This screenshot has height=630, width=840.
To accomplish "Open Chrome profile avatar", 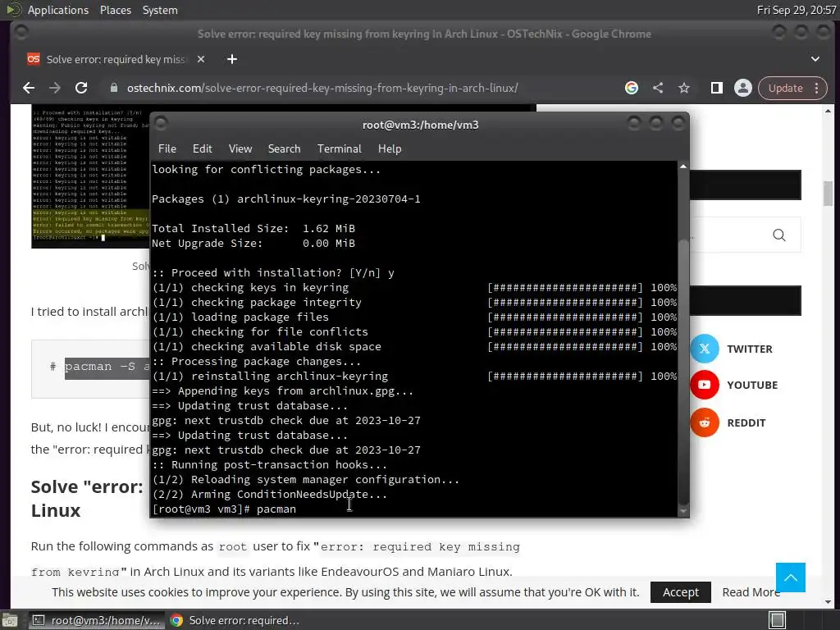I will [x=743, y=88].
